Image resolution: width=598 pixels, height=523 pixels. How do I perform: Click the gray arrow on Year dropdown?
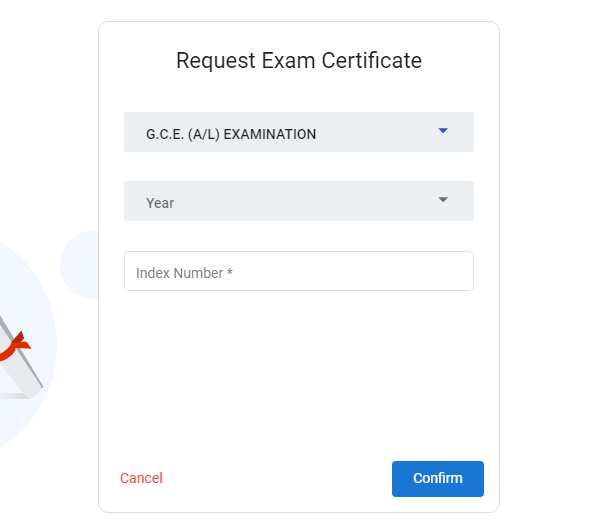[443, 200]
